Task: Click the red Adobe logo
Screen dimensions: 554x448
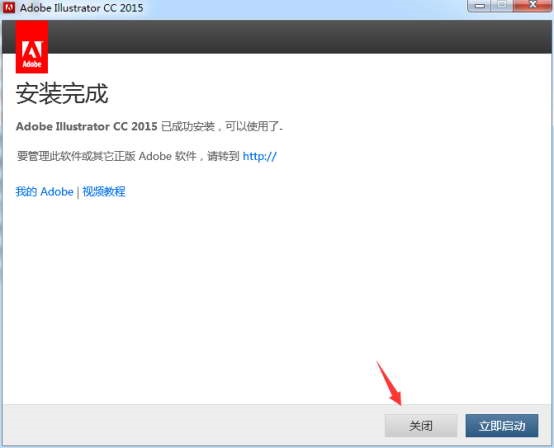Action: click(32, 47)
